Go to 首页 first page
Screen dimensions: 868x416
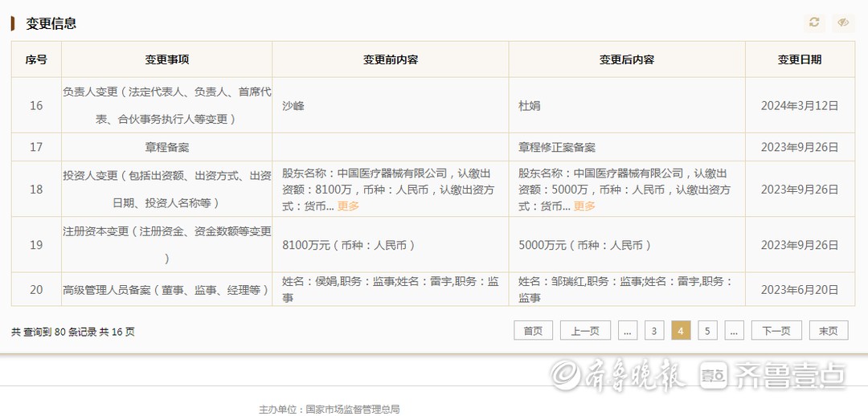pyautogui.click(x=533, y=331)
